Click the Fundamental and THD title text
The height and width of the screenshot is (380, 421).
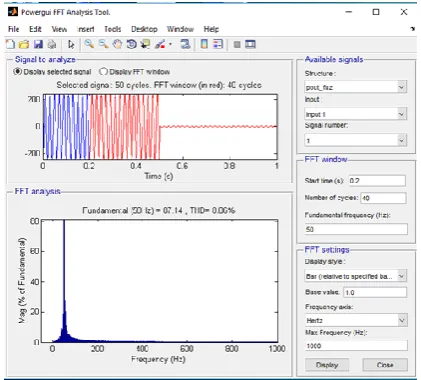159,210
